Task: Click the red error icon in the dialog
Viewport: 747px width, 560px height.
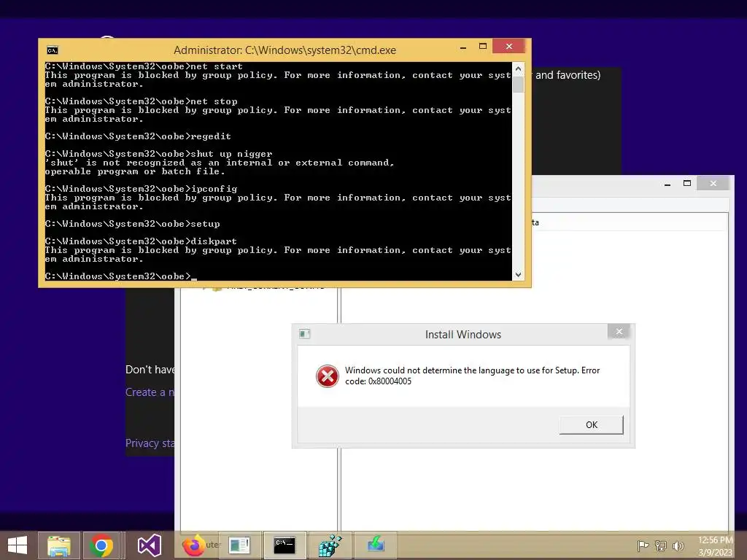Action: pyautogui.click(x=328, y=376)
